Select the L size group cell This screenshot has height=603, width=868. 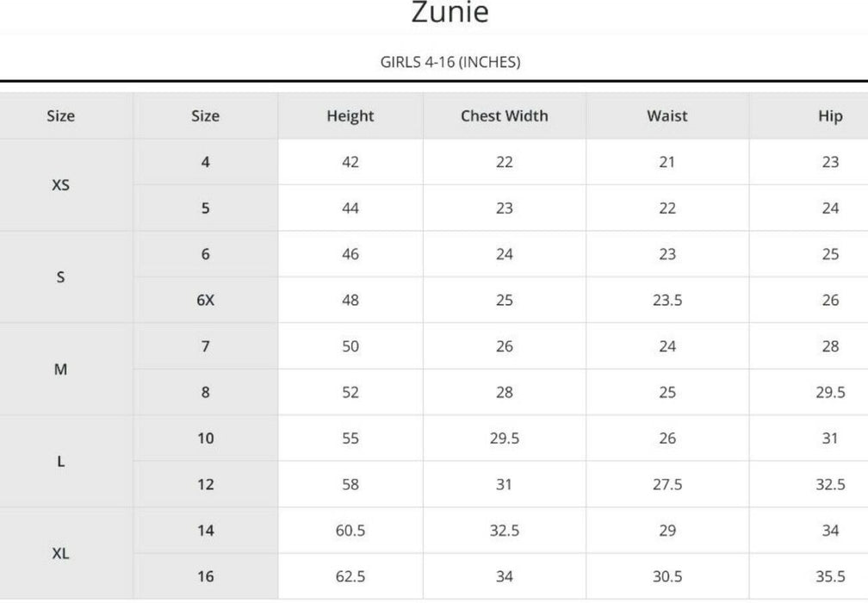click(x=61, y=462)
